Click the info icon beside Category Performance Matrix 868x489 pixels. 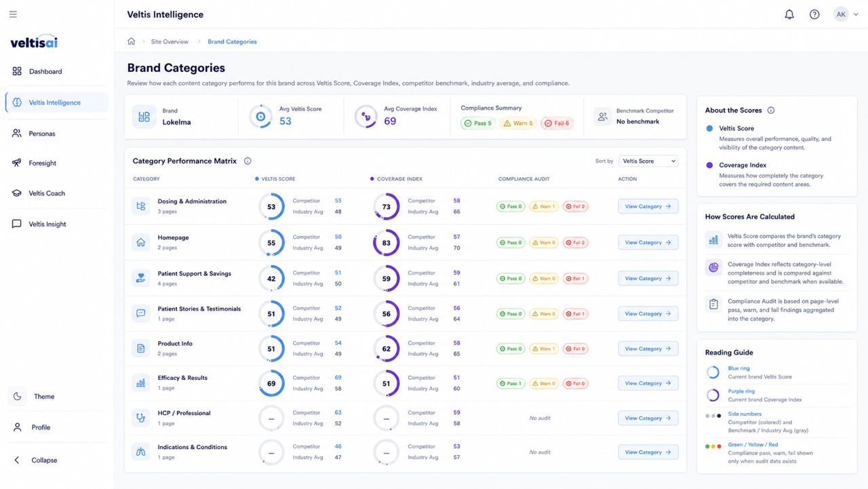248,161
